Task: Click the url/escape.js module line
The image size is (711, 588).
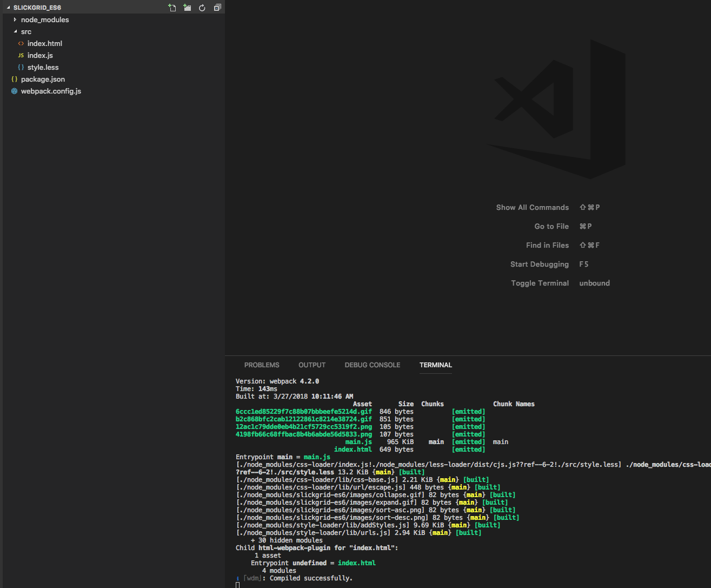Action: coord(368,487)
